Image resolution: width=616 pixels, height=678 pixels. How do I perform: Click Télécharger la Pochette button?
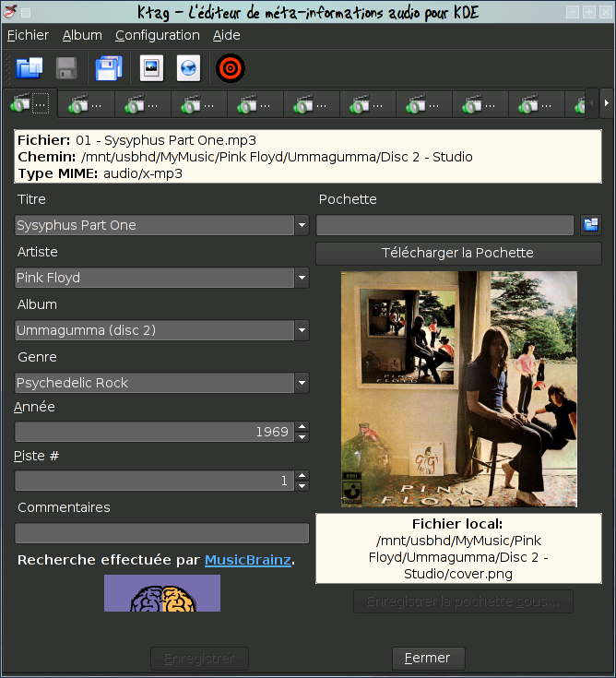pos(458,253)
